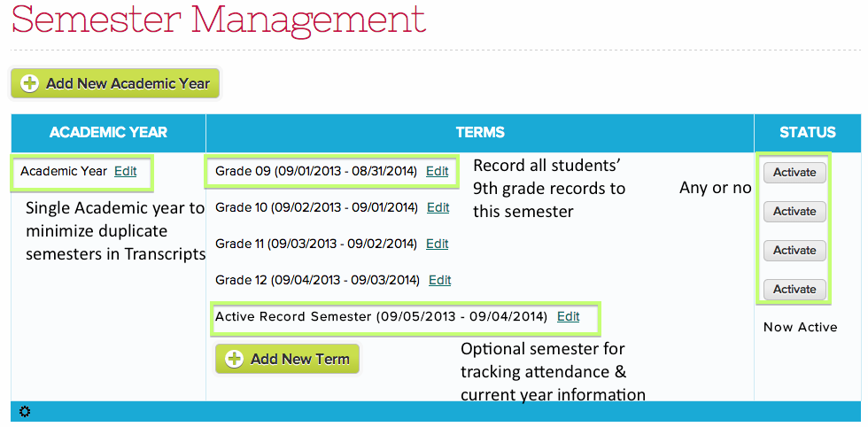Click the ACADEMIC YEAR column header
Viewport: 868px width, 427px height.
click(x=108, y=133)
